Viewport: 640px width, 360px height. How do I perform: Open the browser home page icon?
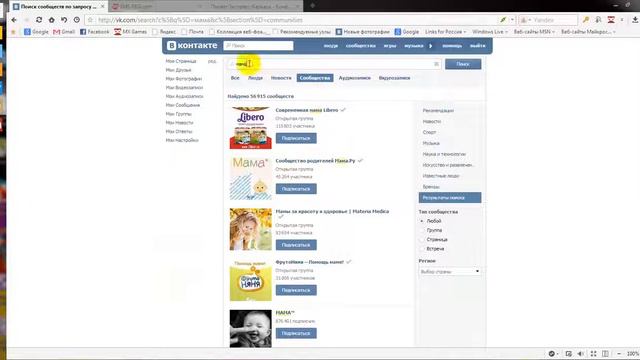pos(51,20)
